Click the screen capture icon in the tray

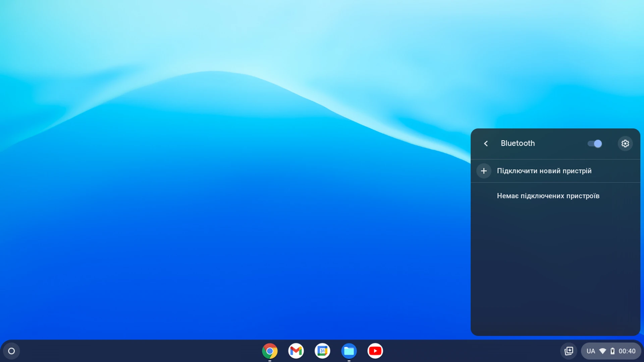[x=569, y=351]
